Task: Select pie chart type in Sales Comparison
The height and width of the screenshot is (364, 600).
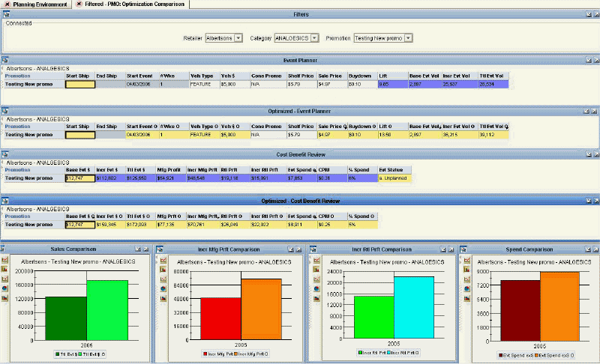Action: [x=4, y=288]
